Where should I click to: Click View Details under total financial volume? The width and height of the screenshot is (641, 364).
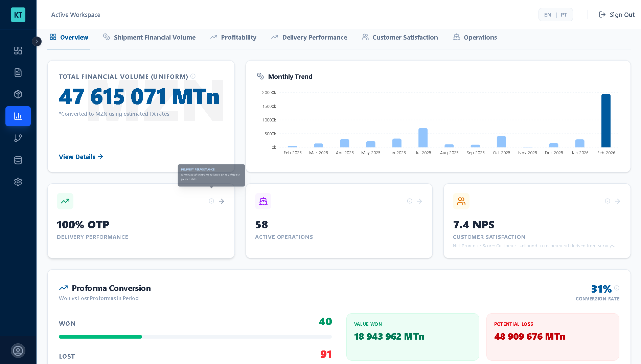81,157
